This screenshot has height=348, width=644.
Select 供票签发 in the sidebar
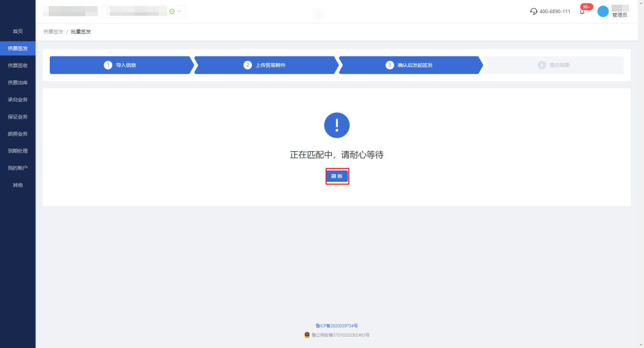(x=18, y=48)
